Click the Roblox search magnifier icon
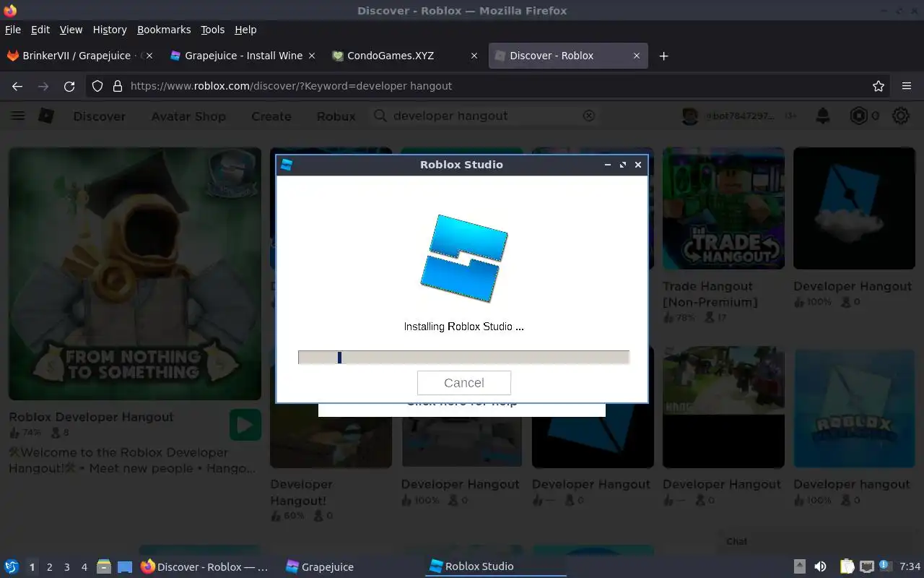 tap(380, 116)
